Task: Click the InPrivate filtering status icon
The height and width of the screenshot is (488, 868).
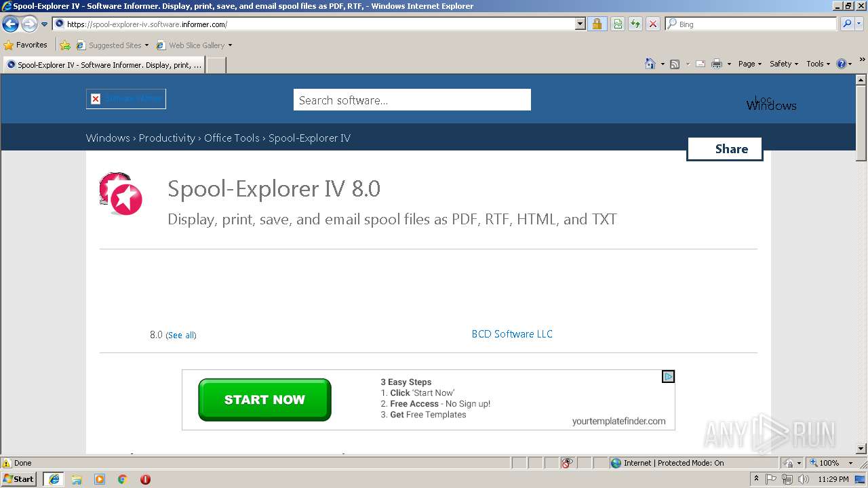Action: click(568, 463)
